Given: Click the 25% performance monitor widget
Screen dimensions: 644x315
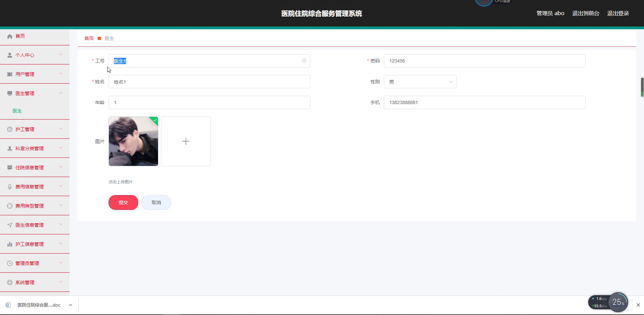Looking at the screenshot, I should (x=618, y=302).
